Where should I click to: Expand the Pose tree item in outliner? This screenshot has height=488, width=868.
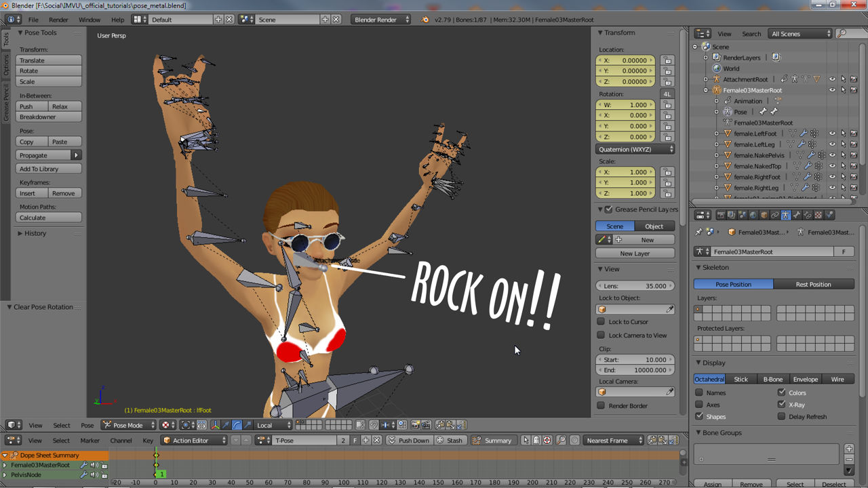coord(717,112)
